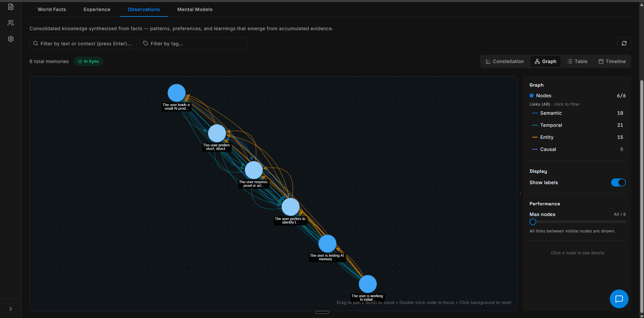
Task: Open the Mental Models tab
Action: click(195, 9)
